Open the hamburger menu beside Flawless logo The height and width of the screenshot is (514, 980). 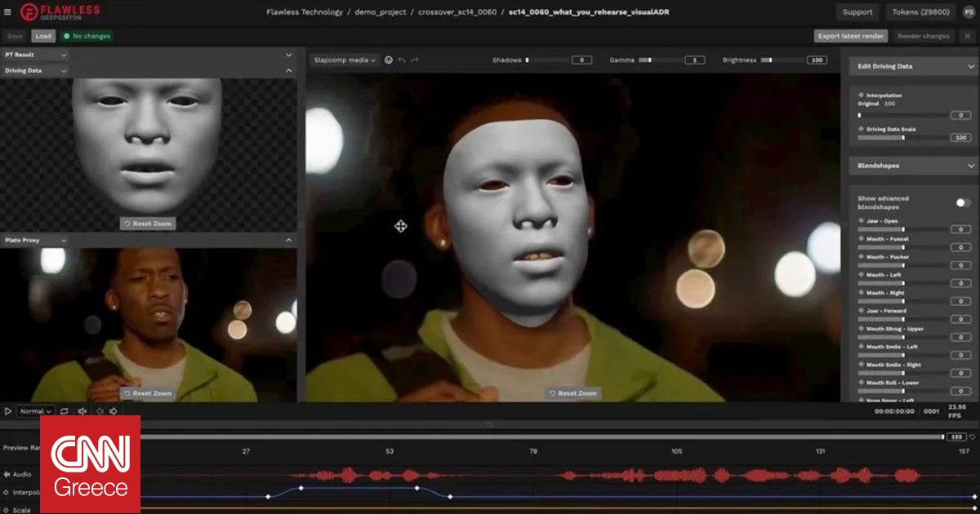[8, 12]
